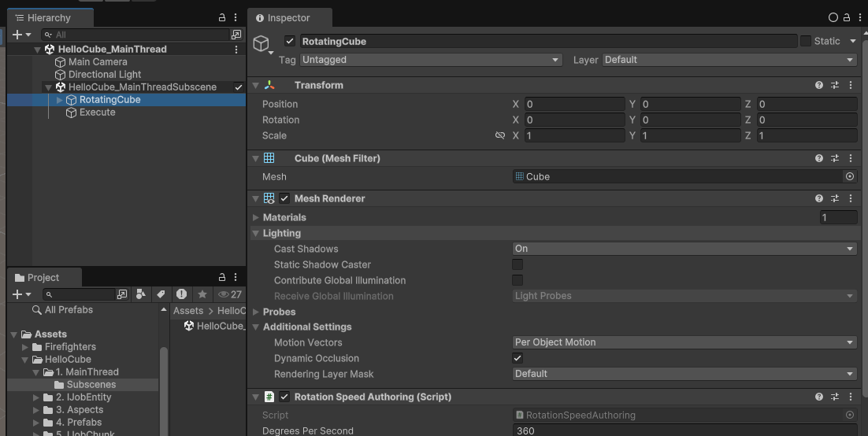Open GameObject icon picker

(262, 44)
